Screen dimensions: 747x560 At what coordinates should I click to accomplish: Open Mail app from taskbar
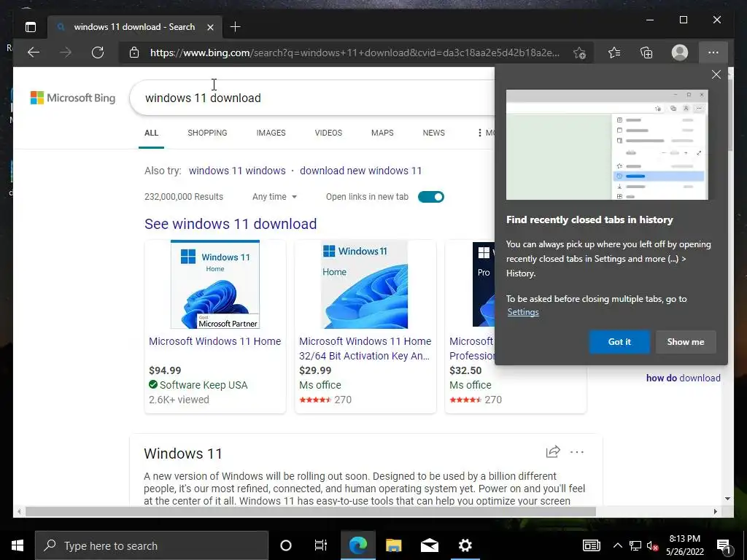429,545
